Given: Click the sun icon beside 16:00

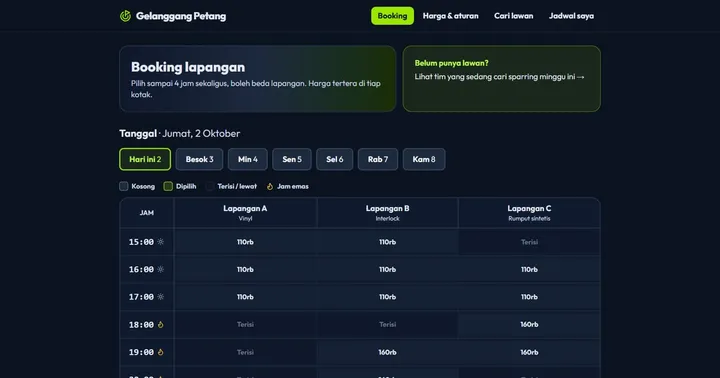Looking at the screenshot, I should [160, 269].
